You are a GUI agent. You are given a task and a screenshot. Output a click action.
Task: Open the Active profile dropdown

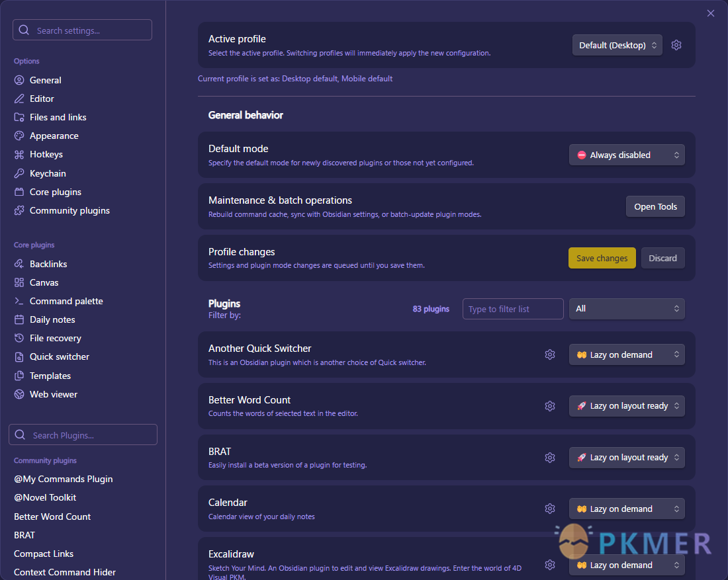tap(617, 45)
